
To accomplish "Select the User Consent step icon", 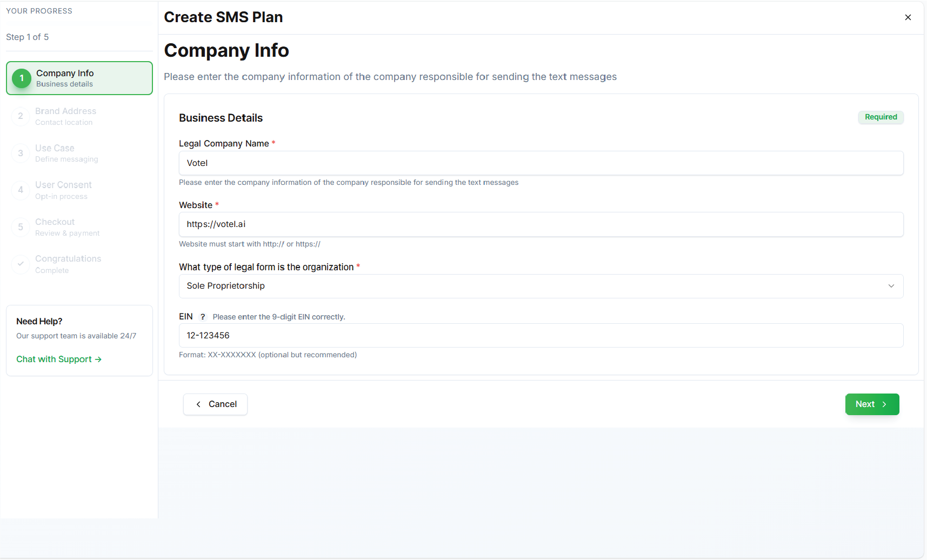I will click(x=21, y=190).
